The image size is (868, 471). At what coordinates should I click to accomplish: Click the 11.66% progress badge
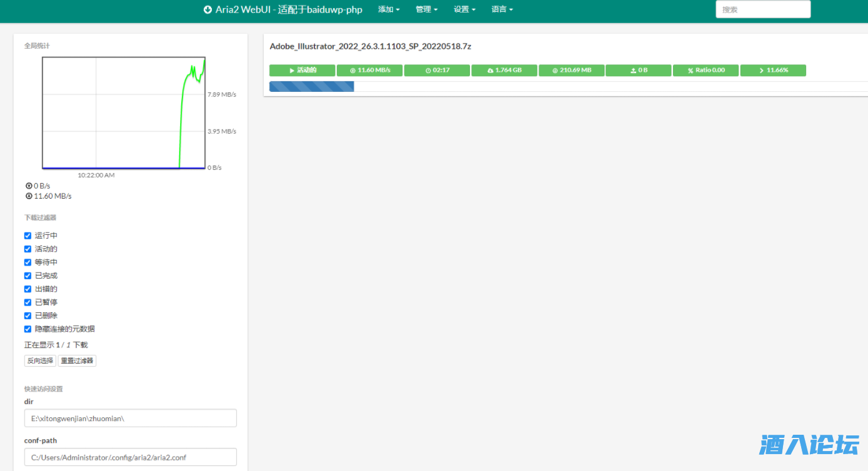773,71
